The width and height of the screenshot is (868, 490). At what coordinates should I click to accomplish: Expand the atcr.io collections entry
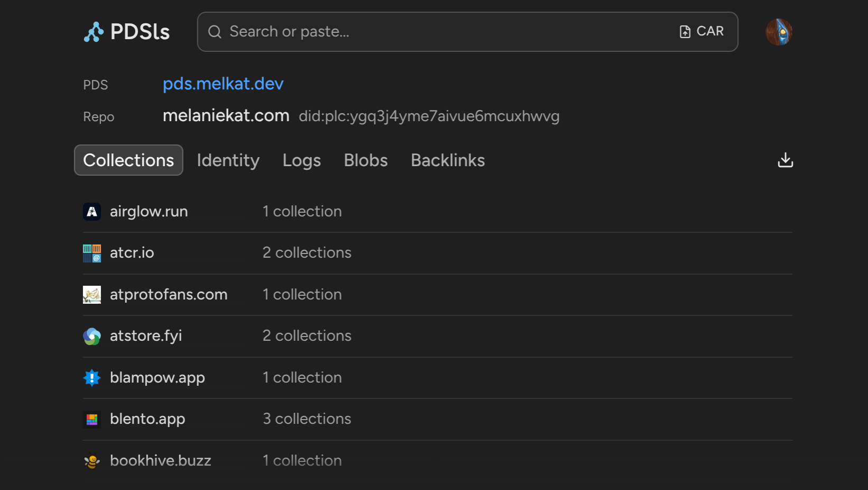pos(438,253)
